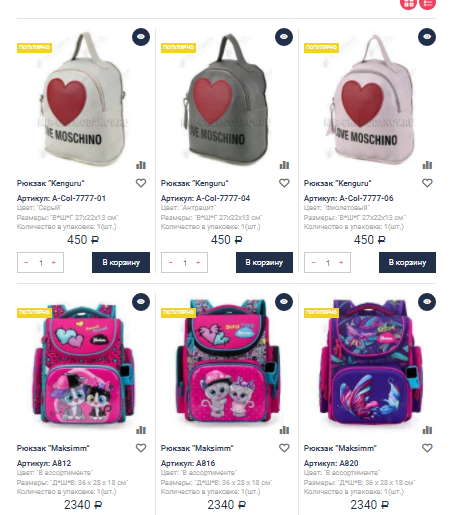Open Рюкзак "Kenguru" A-Col-7777-04 title link

click(194, 183)
